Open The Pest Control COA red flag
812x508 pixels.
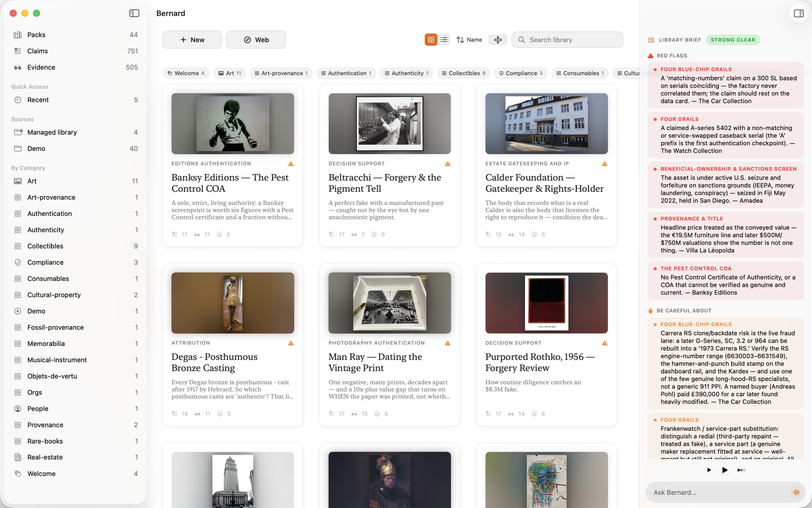pos(726,280)
